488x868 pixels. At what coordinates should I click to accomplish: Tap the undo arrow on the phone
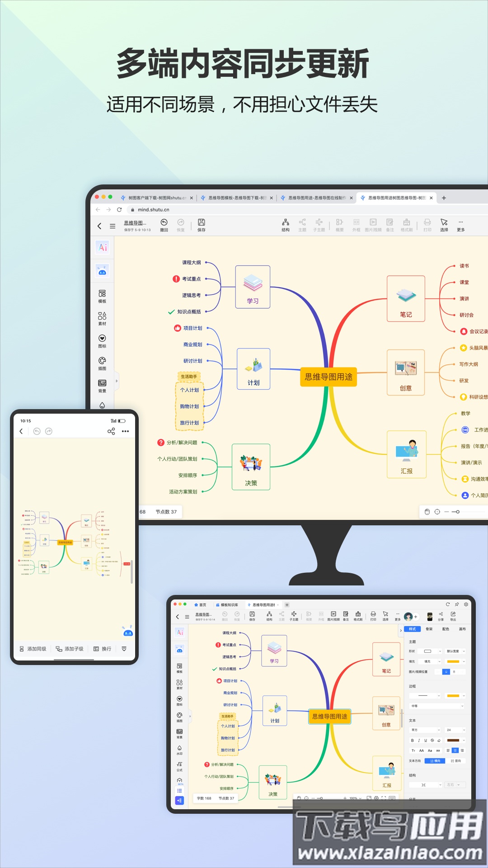click(x=37, y=431)
